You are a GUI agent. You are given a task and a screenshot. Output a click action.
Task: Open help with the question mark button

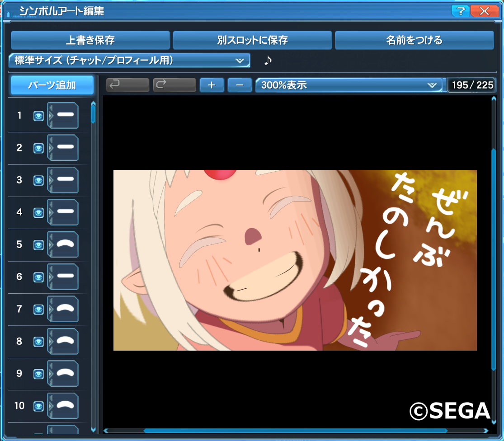click(x=461, y=11)
